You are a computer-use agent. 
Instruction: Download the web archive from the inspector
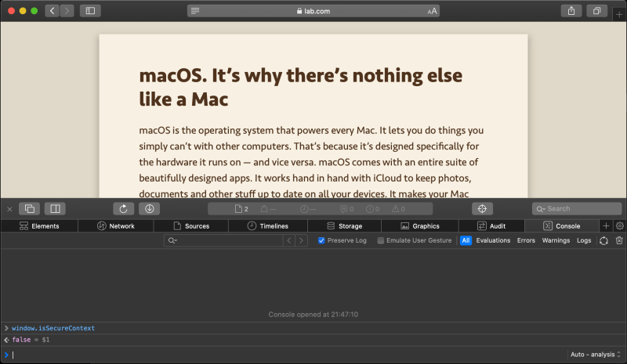point(149,208)
